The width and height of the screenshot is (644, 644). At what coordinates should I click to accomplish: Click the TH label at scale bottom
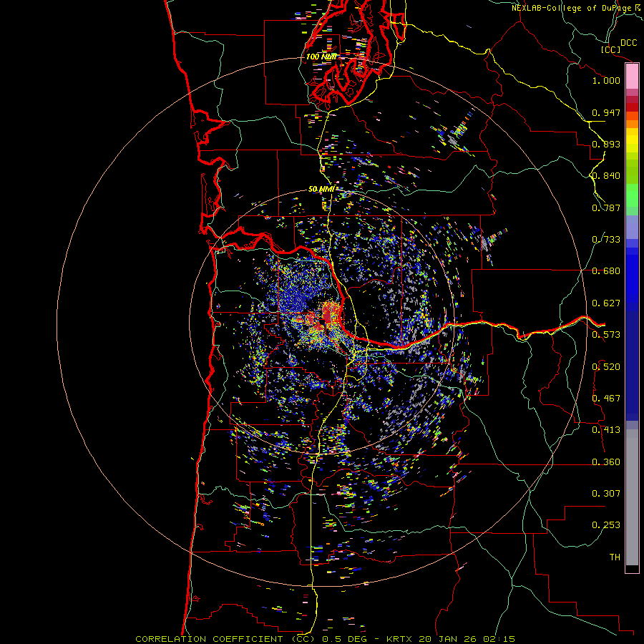(615, 557)
